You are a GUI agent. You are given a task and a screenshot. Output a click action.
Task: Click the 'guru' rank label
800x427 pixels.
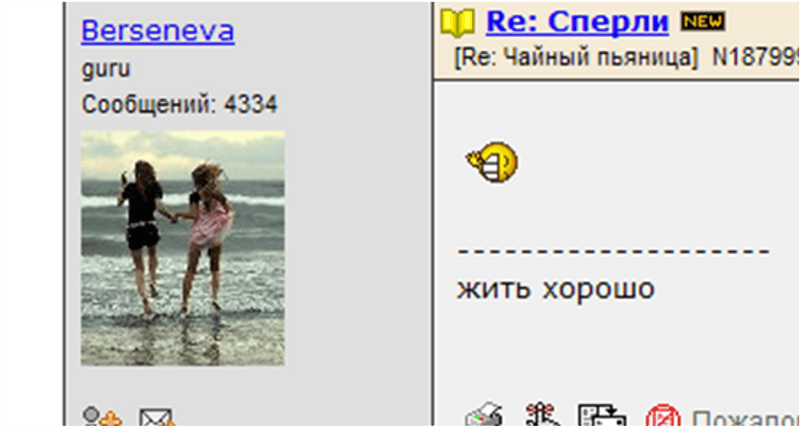click(106, 68)
